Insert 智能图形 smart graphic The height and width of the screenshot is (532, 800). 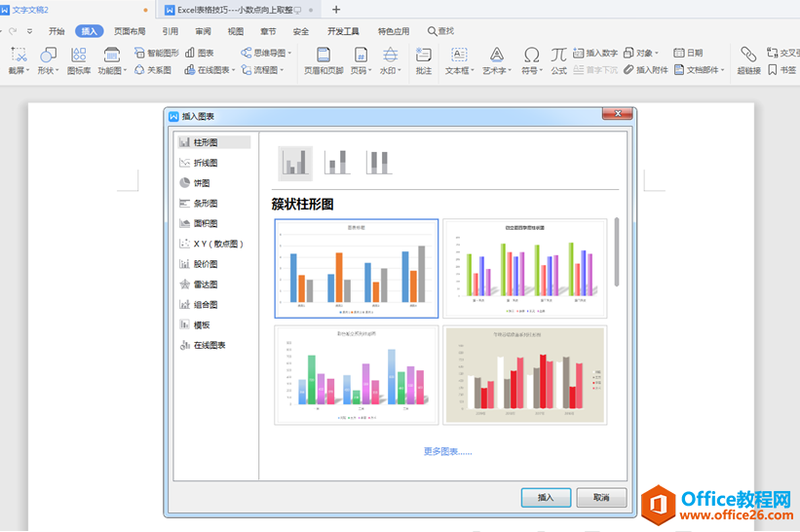[x=156, y=53]
